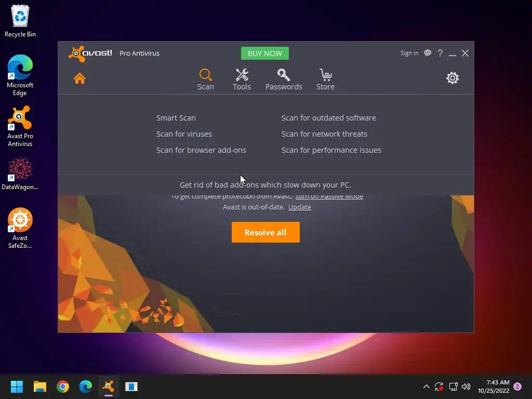This screenshot has width=532, height=399.
Task: Click the Resolve all button
Action: 265,232
